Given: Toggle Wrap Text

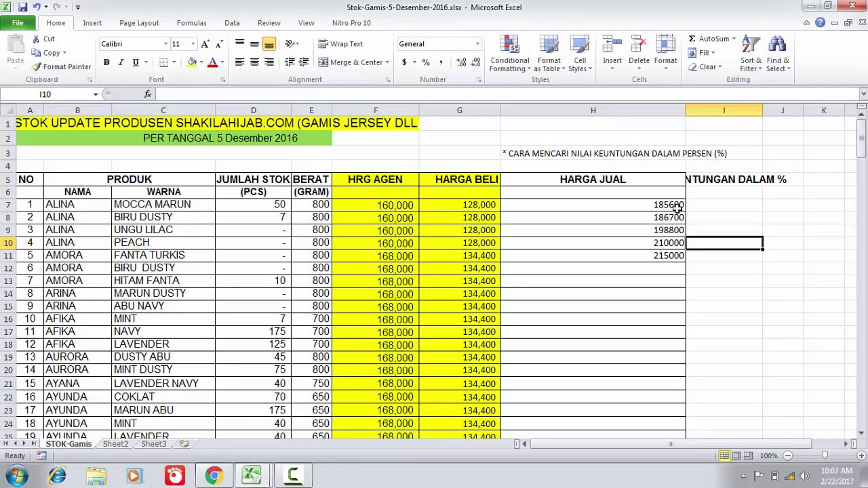Looking at the screenshot, I should (x=340, y=44).
